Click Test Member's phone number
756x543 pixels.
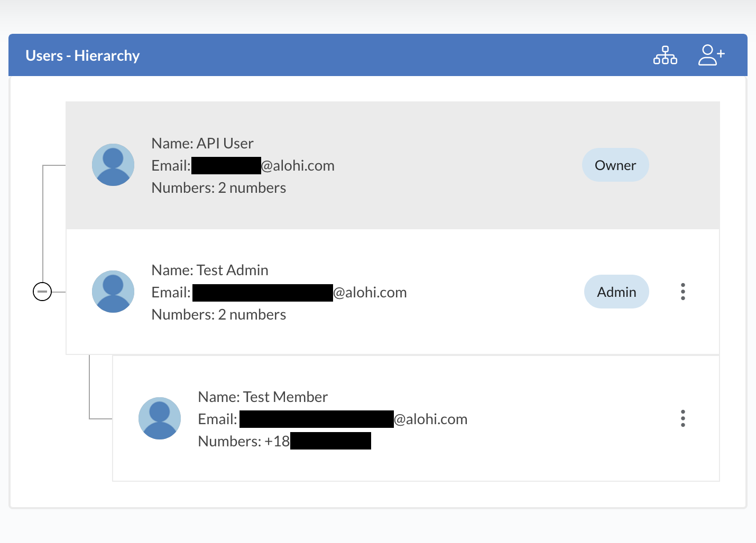click(284, 442)
